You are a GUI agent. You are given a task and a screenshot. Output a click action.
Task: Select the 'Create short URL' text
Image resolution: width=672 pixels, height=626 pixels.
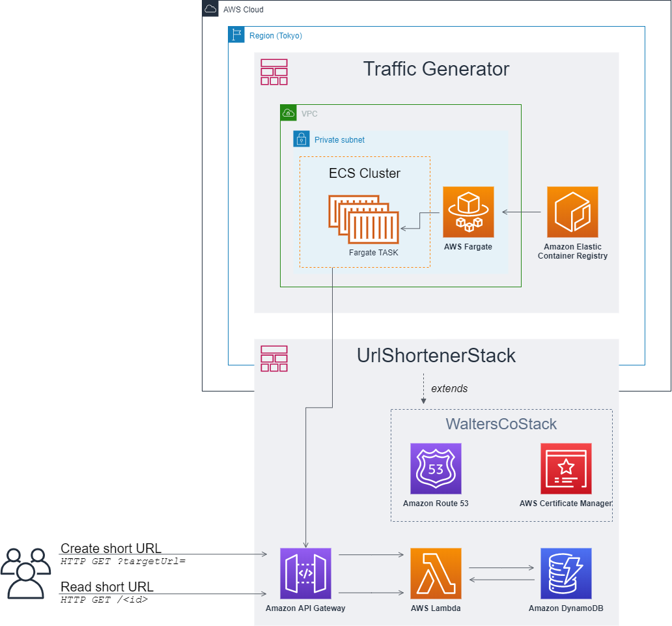coord(111,548)
